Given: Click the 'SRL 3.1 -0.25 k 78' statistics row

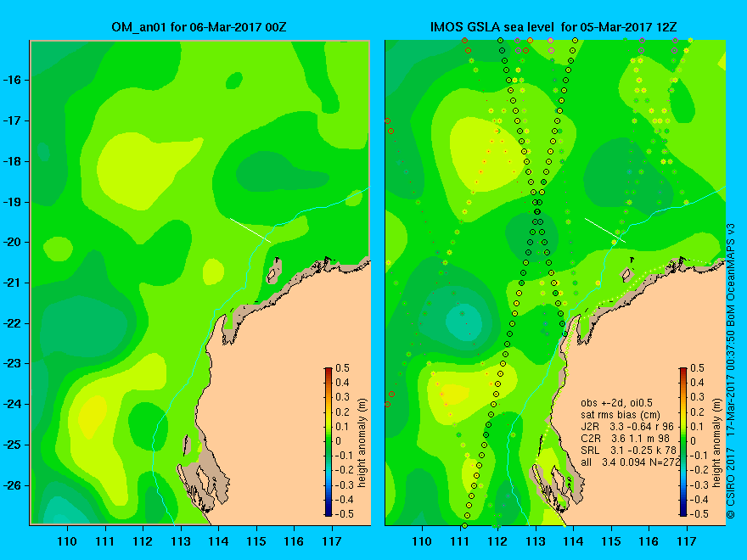Looking at the screenshot, I should (627, 451).
